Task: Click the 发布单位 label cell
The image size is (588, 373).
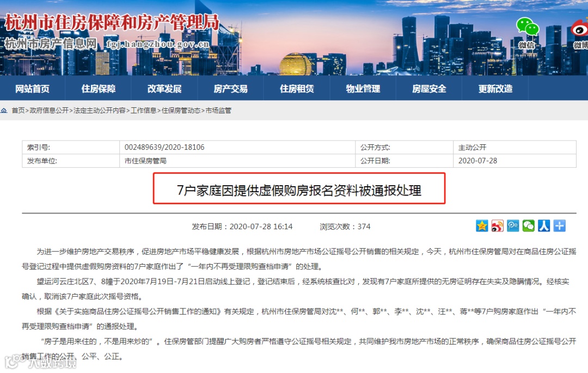Action: (x=71, y=161)
